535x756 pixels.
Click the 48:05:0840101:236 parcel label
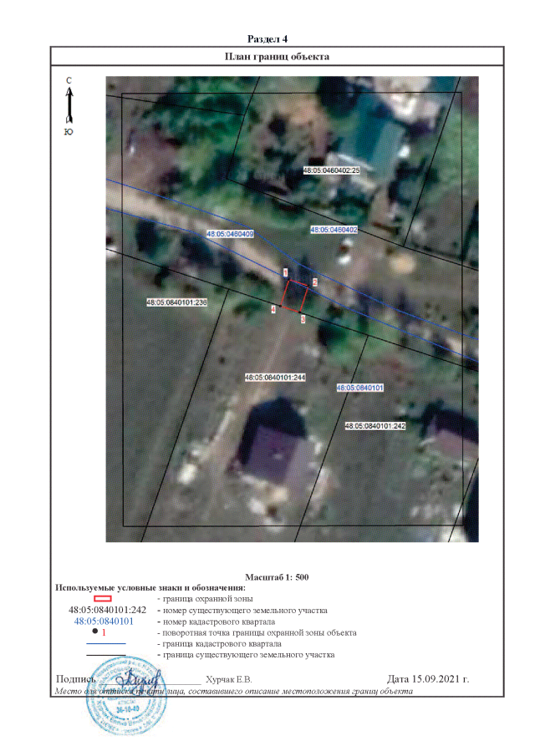[176, 302]
